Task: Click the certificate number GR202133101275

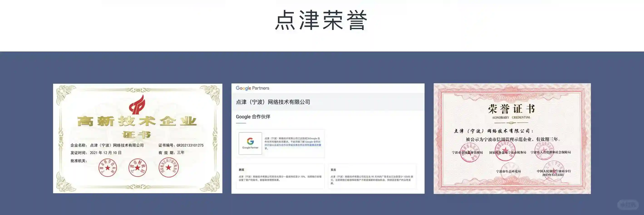Action: click(190, 145)
